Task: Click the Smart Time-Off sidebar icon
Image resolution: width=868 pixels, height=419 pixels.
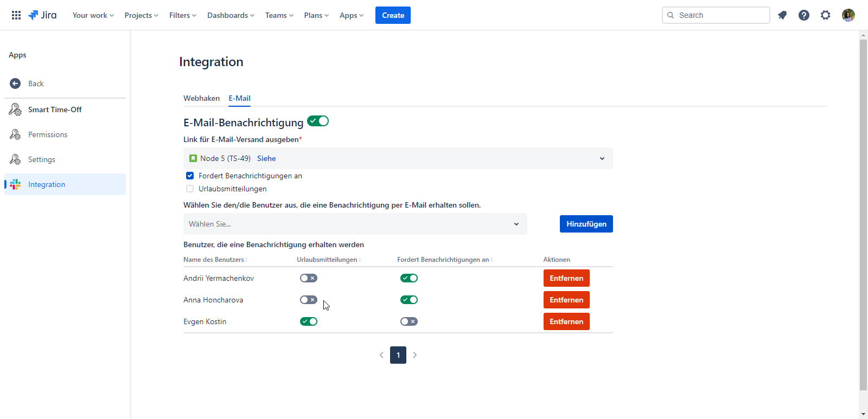Action: click(15, 109)
